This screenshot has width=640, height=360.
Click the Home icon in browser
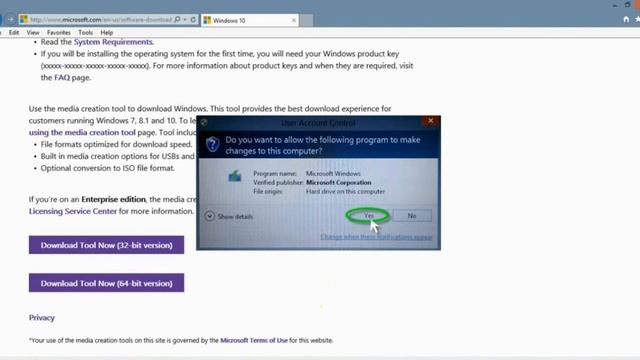[626, 19]
